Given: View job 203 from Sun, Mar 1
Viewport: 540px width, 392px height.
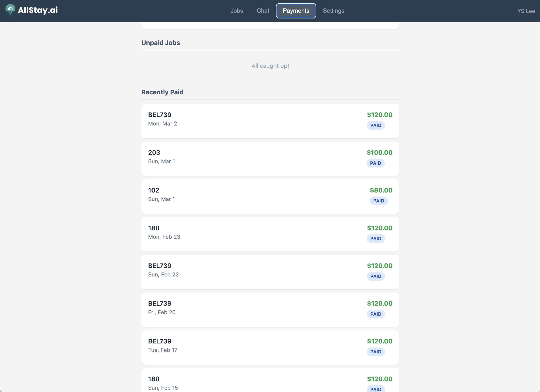Looking at the screenshot, I should click(270, 159).
